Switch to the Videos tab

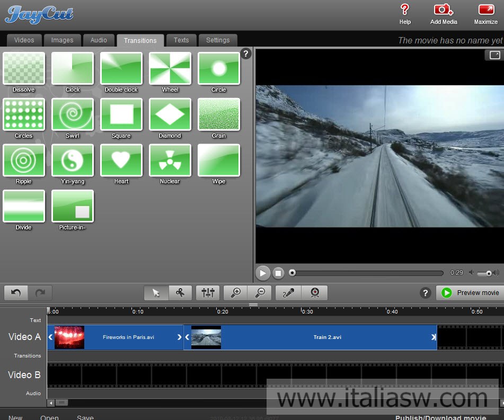pyautogui.click(x=24, y=40)
